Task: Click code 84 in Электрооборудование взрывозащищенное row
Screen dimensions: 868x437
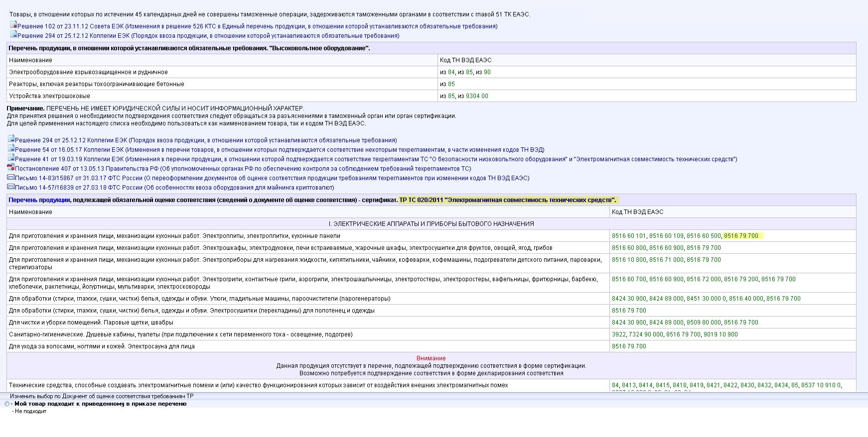Action: pyautogui.click(x=451, y=72)
